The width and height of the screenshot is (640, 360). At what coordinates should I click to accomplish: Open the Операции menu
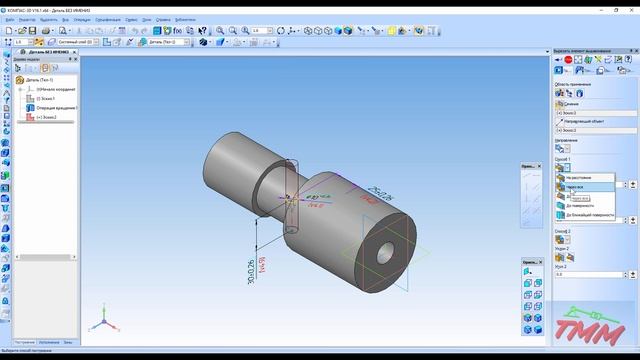[x=82, y=20]
